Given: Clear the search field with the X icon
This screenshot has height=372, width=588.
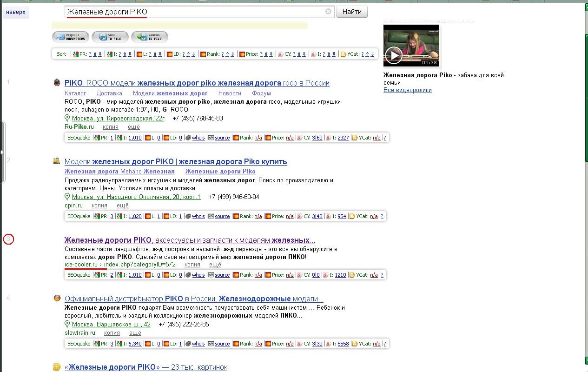Looking at the screenshot, I should coord(328,12).
